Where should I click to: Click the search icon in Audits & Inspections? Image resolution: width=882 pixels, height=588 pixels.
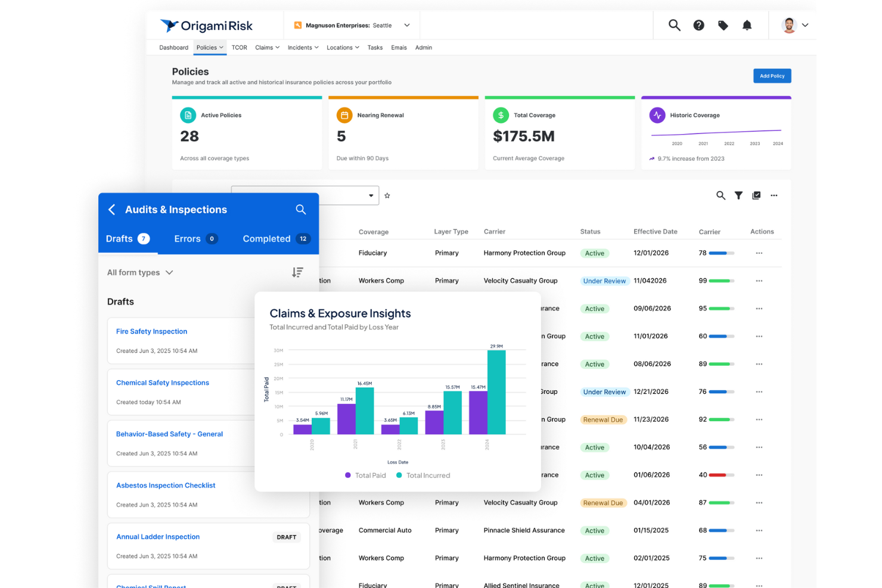pos(301,210)
